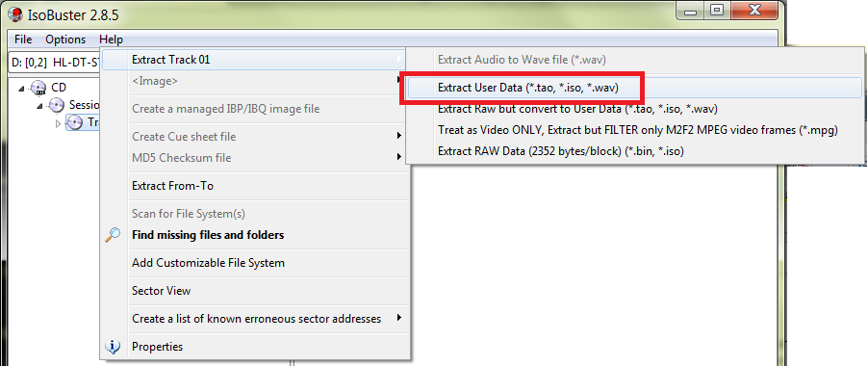This screenshot has width=868, height=366.
Task: Click the magnifier icon beside Find missing files
Action: pos(113,235)
